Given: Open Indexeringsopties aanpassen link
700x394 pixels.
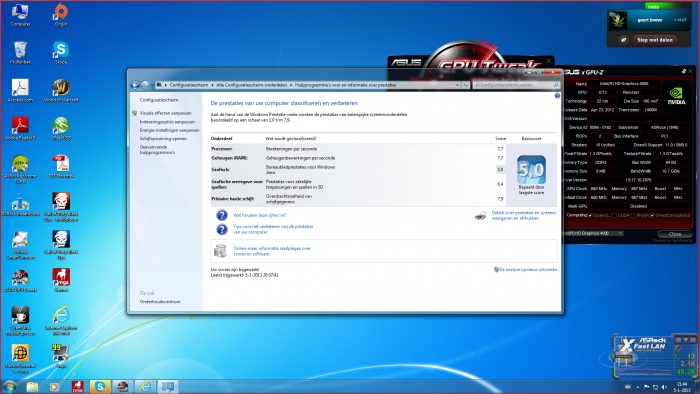Looking at the screenshot, I should coord(167,122).
